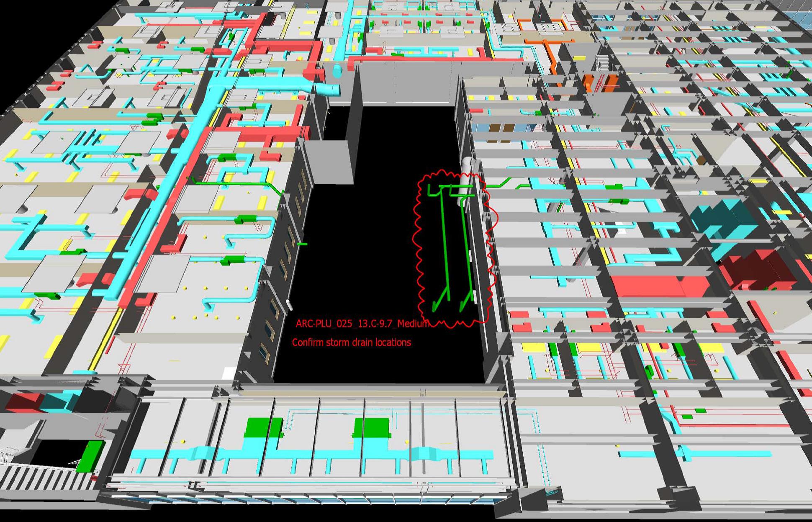Click the green panel by the bottom-left stairs
812x522 pixels.
(90, 456)
